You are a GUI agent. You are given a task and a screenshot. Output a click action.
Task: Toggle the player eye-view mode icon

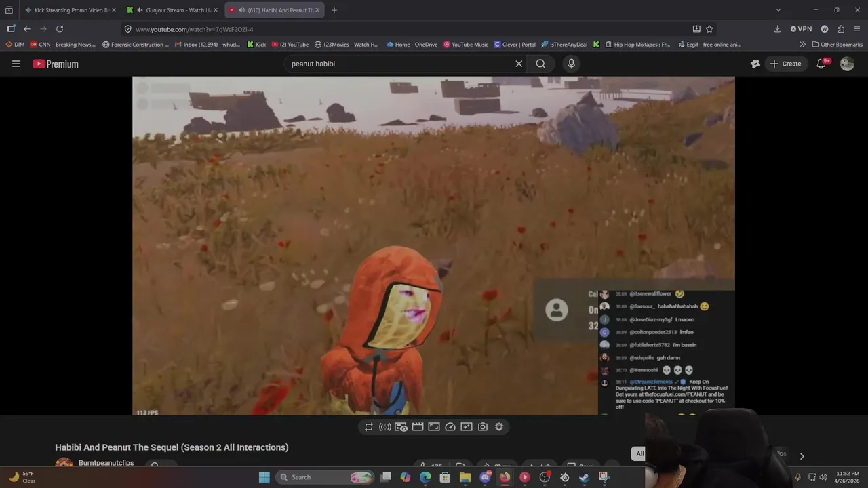pyautogui.click(x=401, y=427)
